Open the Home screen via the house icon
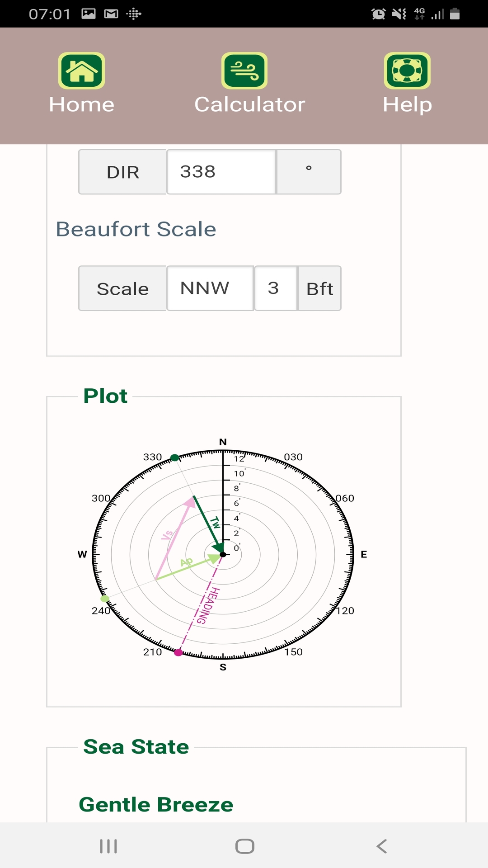The height and width of the screenshot is (868, 488). [81, 71]
